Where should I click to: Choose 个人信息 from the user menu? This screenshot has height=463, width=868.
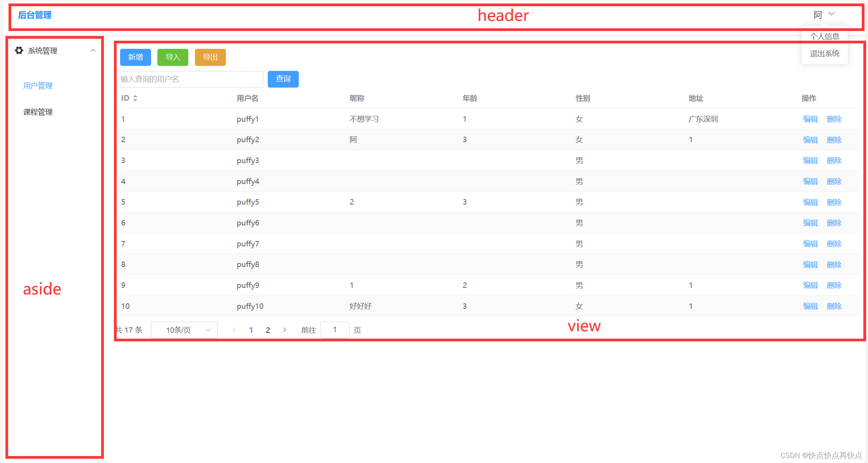825,36
